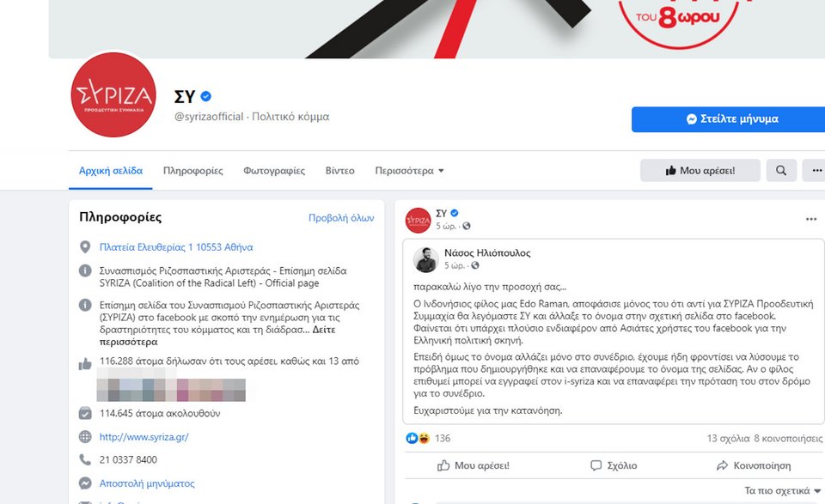Screen dimensions: 825x504
Task: Open the page three-dots options menu
Action: coord(815,170)
